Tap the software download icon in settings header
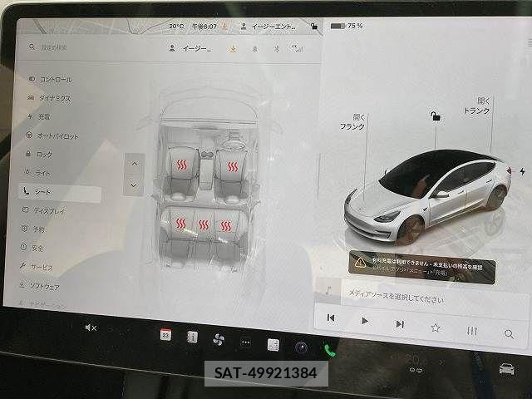 233,49
